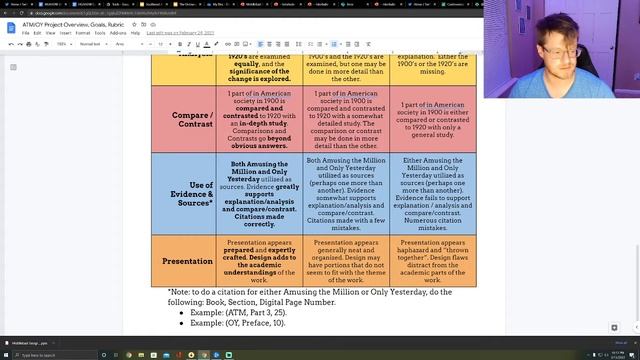Open Cortana from the taskbar
This screenshot has height=360, width=640.
pos(104,355)
